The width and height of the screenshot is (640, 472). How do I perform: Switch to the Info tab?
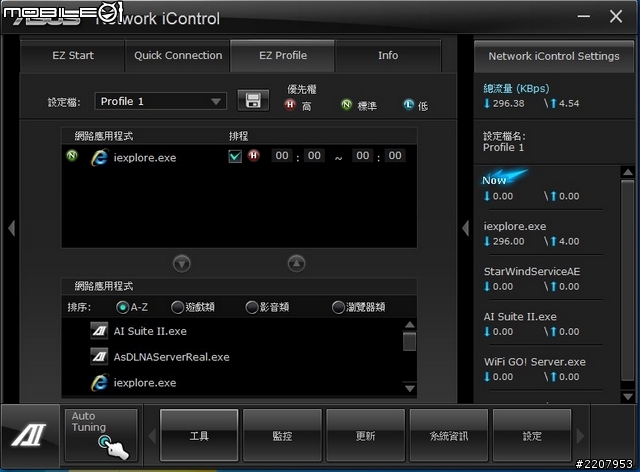pos(388,55)
